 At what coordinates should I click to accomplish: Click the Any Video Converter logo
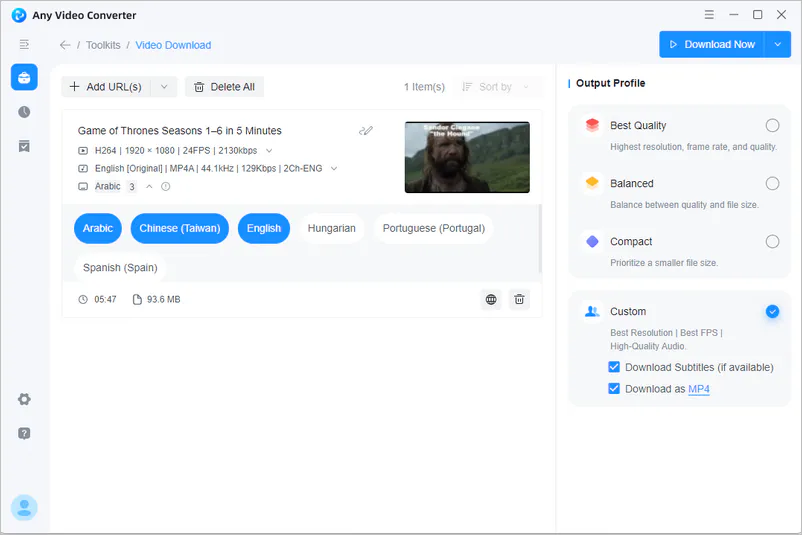coord(19,15)
